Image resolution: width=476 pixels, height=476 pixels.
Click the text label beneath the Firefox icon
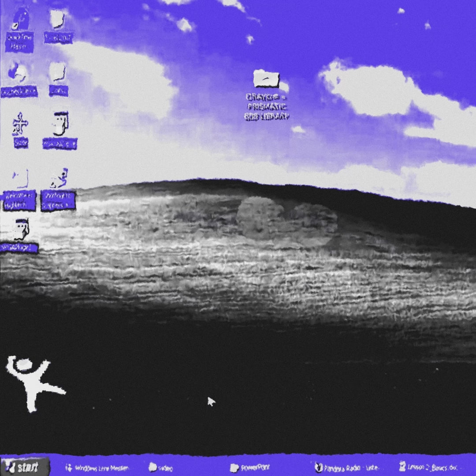click(x=19, y=92)
